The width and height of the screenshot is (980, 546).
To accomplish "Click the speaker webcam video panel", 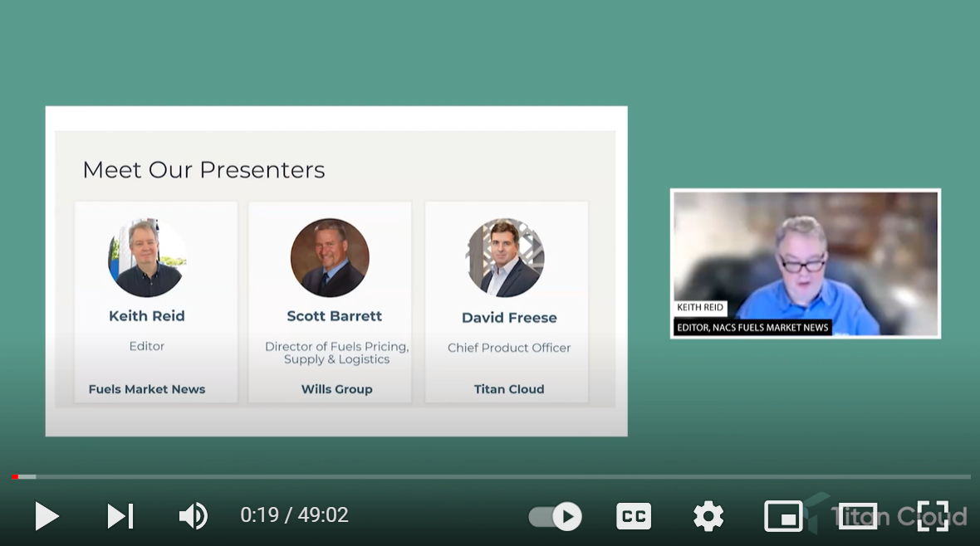I will tap(806, 264).
